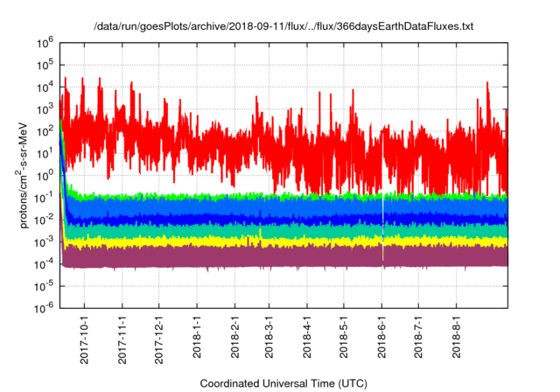Click the dark blue flux data band
This screenshot has height=392, width=560.
283,220
